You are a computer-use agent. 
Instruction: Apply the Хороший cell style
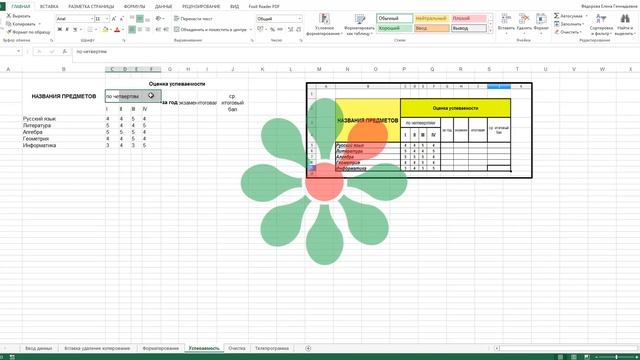395,28
